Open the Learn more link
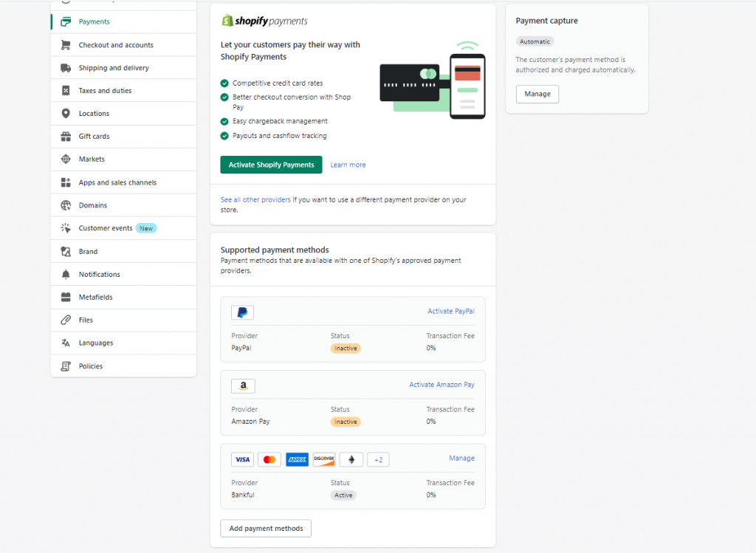This screenshot has height=553, width=756. tap(348, 165)
